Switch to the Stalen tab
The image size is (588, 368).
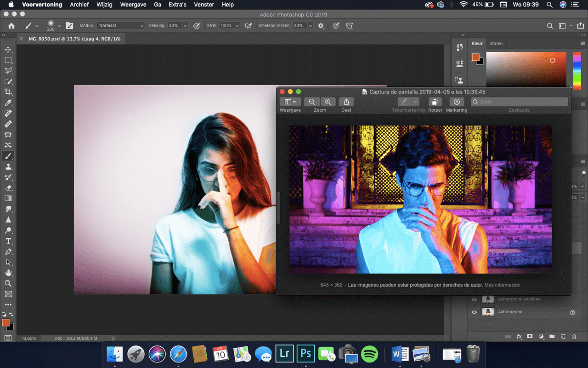coord(496,43)
